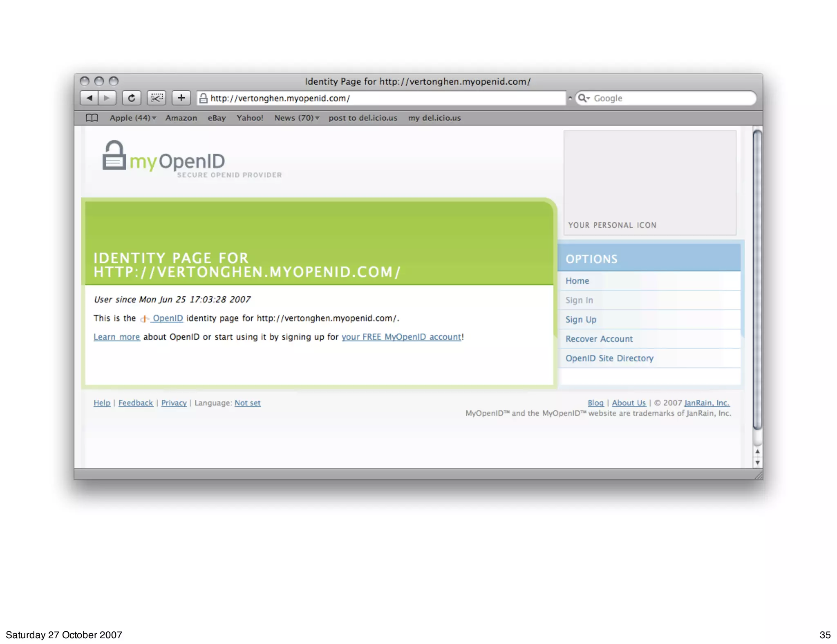Change language via Not set link

(247, 403)
